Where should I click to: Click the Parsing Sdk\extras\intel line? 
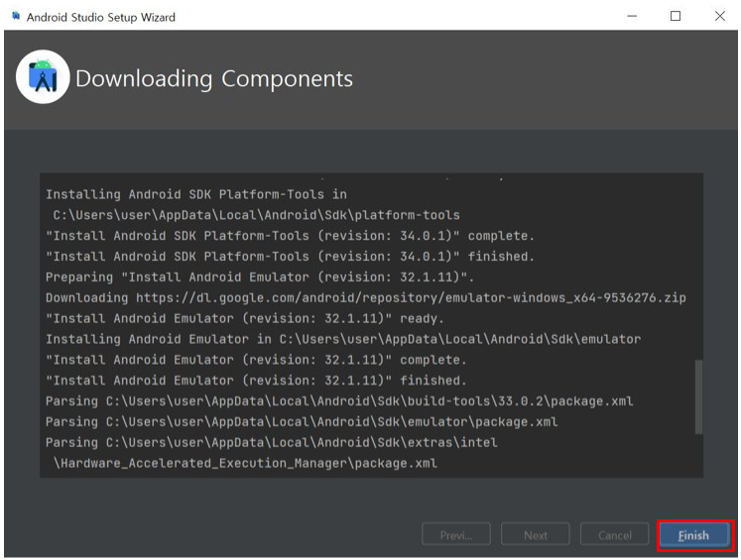pyautogui.click(x=271, y=442)
